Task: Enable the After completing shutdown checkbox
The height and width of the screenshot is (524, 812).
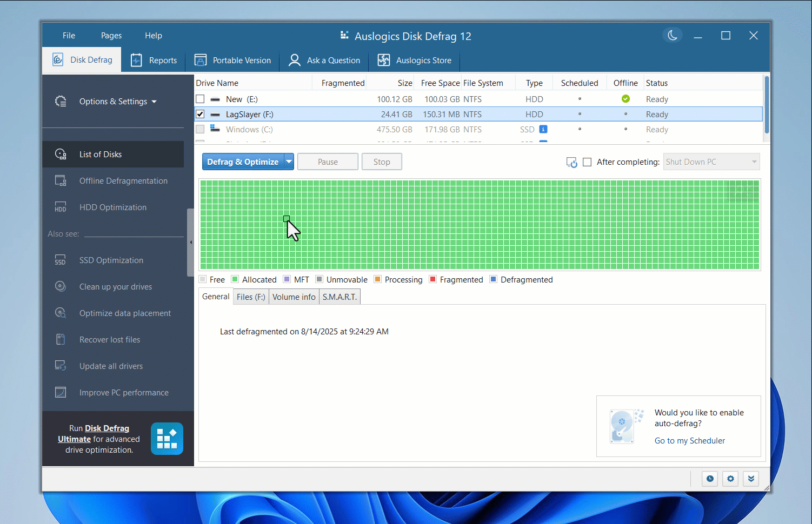Action: tap(587, 162)
